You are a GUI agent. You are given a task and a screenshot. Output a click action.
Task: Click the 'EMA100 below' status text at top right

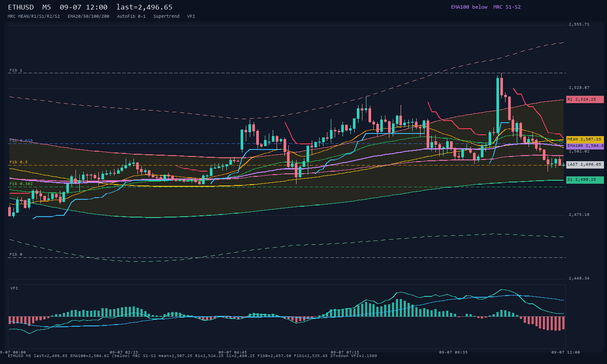tap(469, 7)
